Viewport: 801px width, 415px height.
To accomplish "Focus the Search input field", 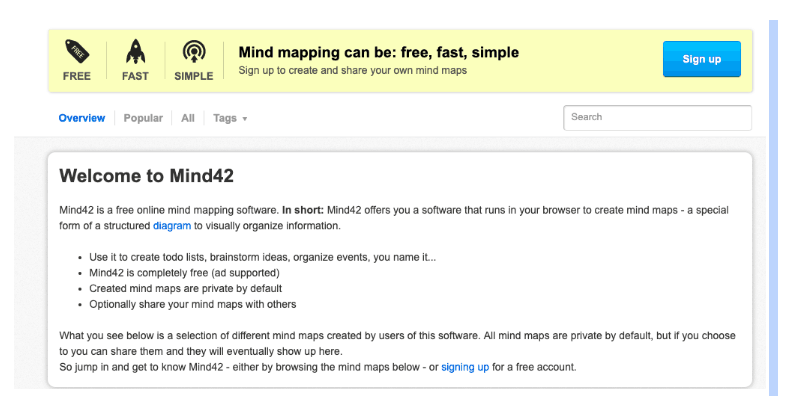I will click(x=657, y=118).
